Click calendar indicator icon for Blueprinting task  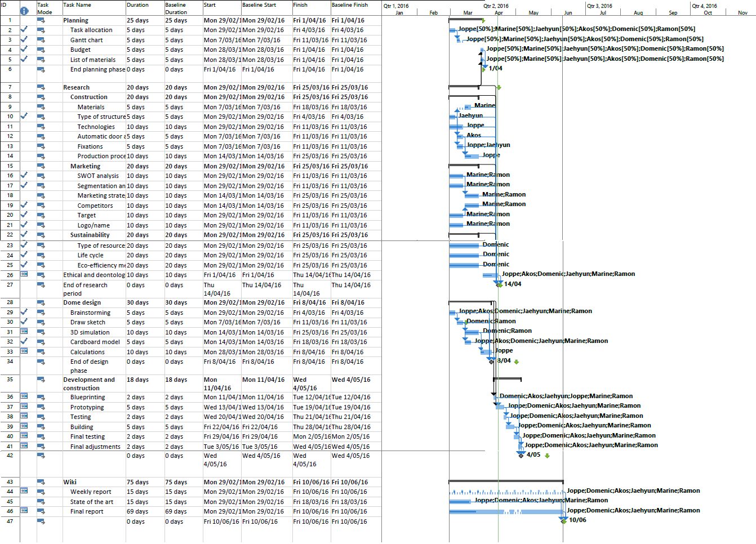point(24,396)
